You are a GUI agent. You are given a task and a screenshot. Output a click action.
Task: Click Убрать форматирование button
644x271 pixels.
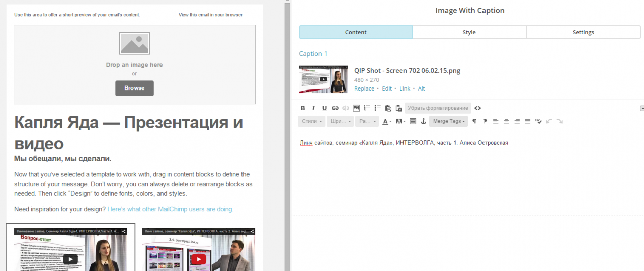coord(438,108)
